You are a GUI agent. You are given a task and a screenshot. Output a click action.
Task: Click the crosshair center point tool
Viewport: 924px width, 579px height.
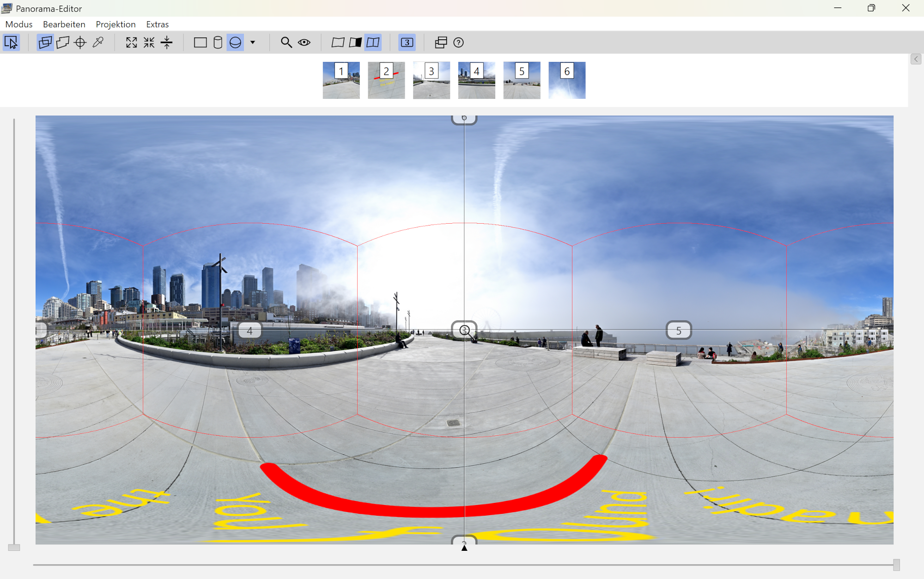pyautogui.click(x=80, y=43)
